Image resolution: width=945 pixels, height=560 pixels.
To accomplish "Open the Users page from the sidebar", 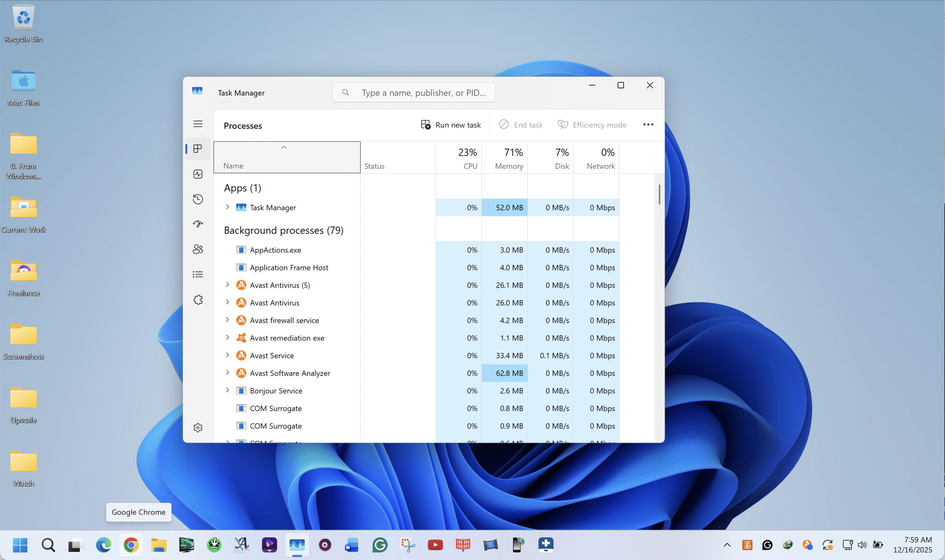I will coord(198,249).
